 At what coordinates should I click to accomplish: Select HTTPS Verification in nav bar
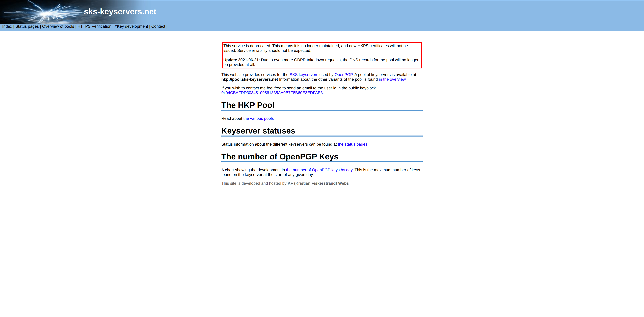click(x=94, y=27)
